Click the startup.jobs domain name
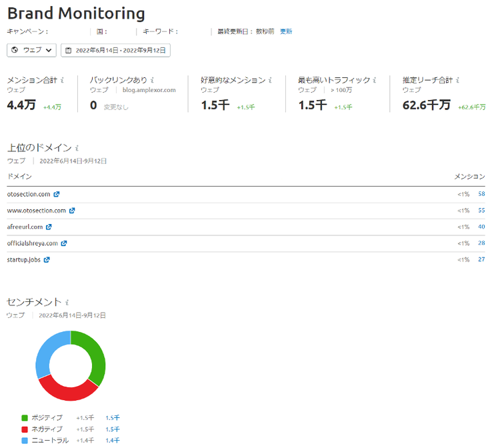500x448 pixels. click(24, 259)
